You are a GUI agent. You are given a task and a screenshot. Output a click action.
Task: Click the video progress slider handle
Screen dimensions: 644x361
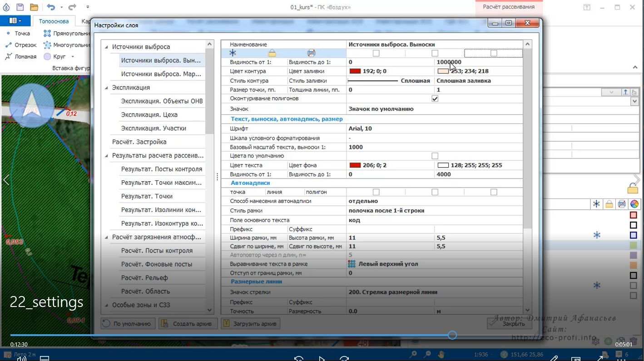[452, 335]
